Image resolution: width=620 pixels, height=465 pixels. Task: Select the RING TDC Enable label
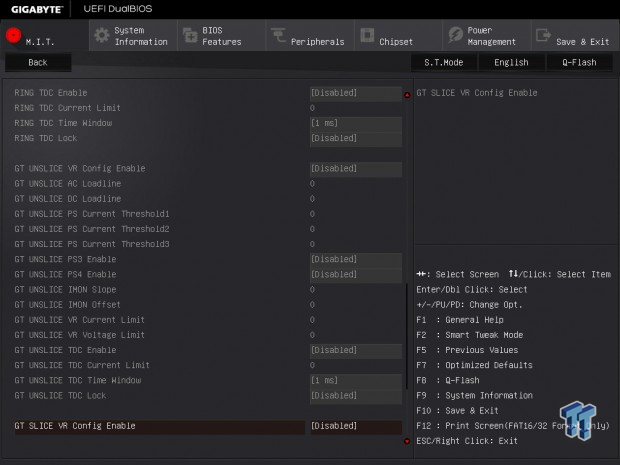[x=51, y=93]
